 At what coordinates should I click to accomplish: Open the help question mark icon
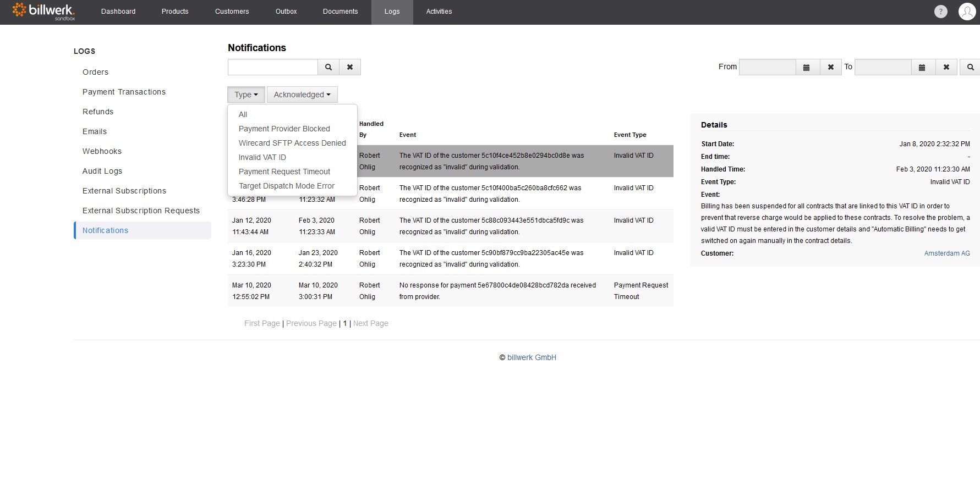coord(941,12)
